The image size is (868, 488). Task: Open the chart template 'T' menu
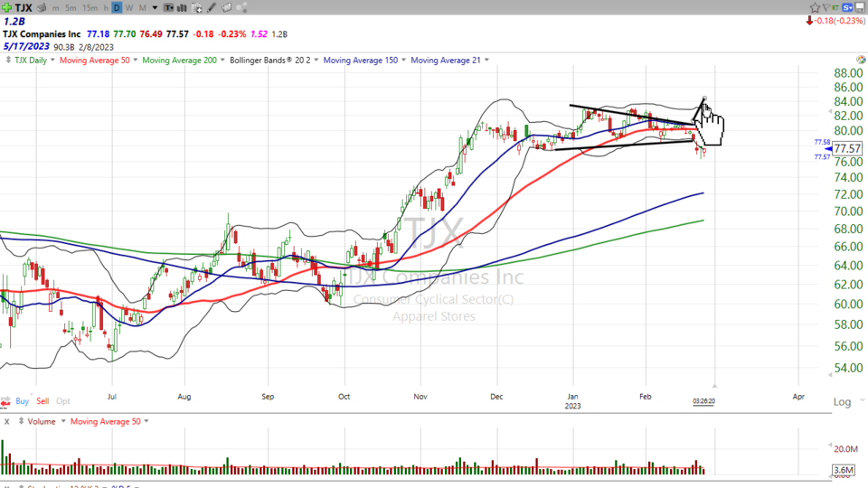point(168,8)
